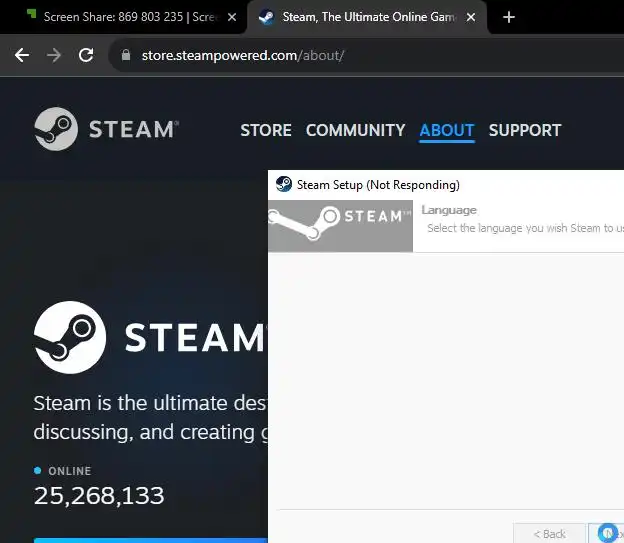The width and height of the screenshot is (624, 543).
Task: Close the Steam store tab
Action: [x=471, y=17]
